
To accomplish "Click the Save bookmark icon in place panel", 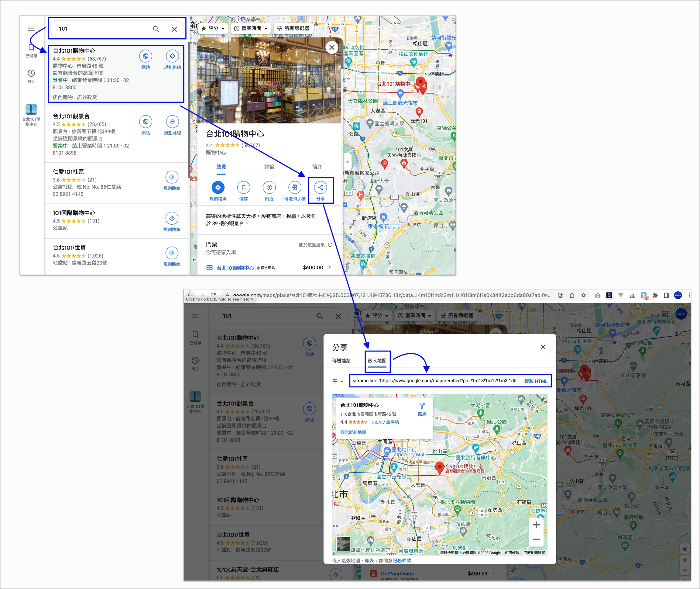I will pyautogui.click(x=244, y=188).
